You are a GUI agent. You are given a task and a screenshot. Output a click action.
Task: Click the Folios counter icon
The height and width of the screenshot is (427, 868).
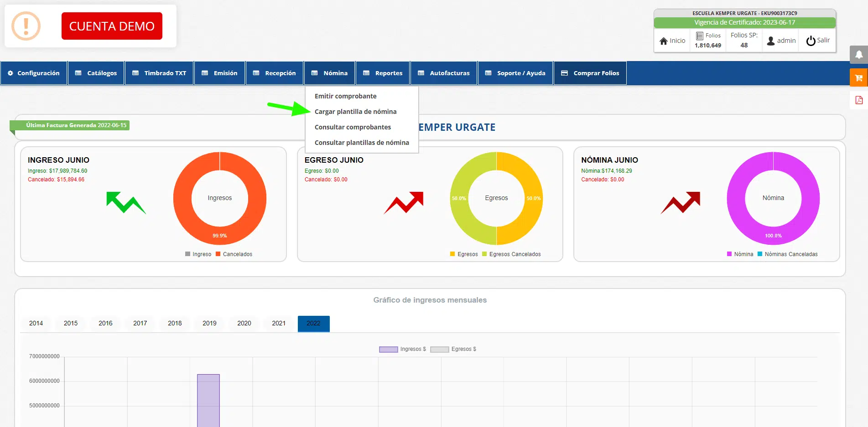click(699, 36)
